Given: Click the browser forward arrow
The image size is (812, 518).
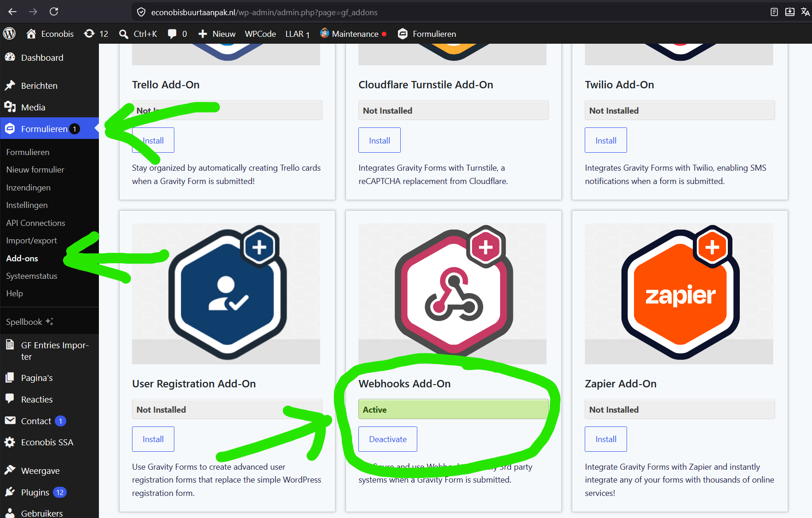Looking at the screenshot, I should coord(33,12).
